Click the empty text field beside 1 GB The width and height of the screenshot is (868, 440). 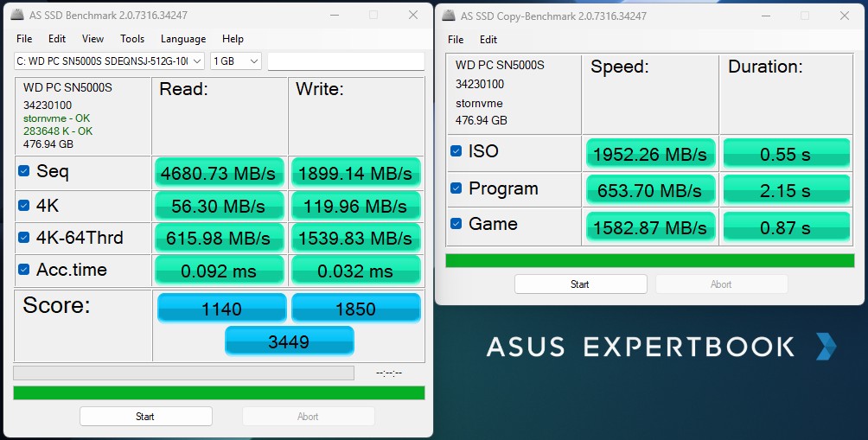tap(345, 61)
